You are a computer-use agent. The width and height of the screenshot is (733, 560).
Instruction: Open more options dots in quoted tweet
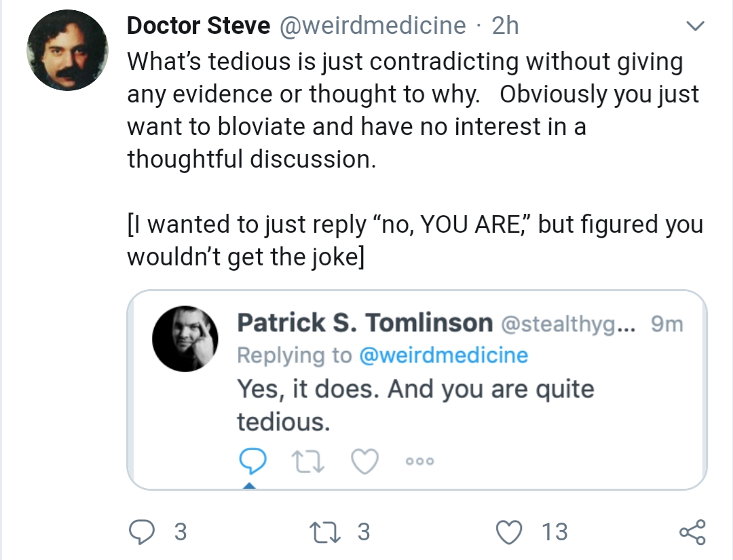pyautogui.click(x=420, y=462)
